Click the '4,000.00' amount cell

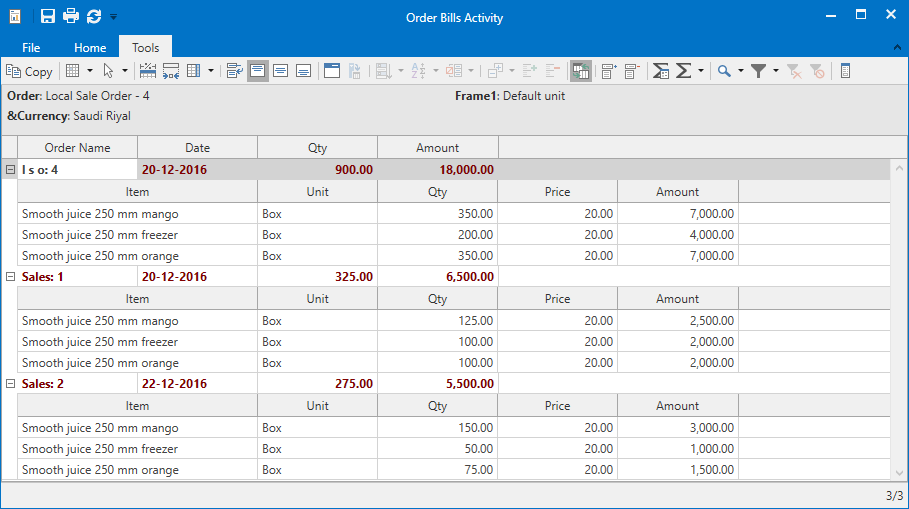click(678, 235)
